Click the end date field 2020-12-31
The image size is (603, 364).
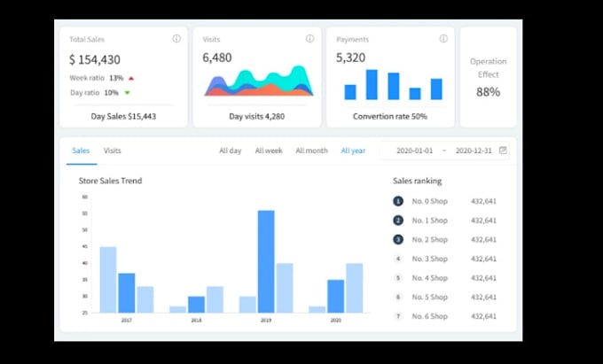coord(474,151)
